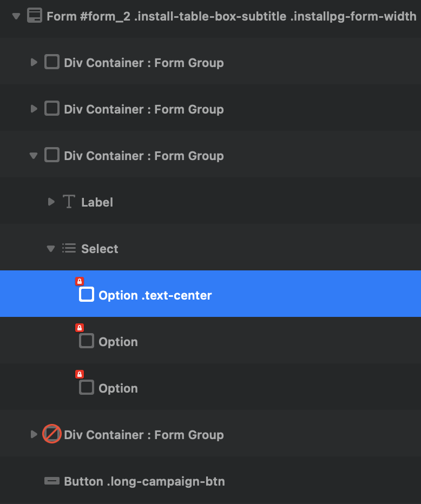
Task: Click the Button .long-campaign-btn element icon
Action: pos(51,481)
